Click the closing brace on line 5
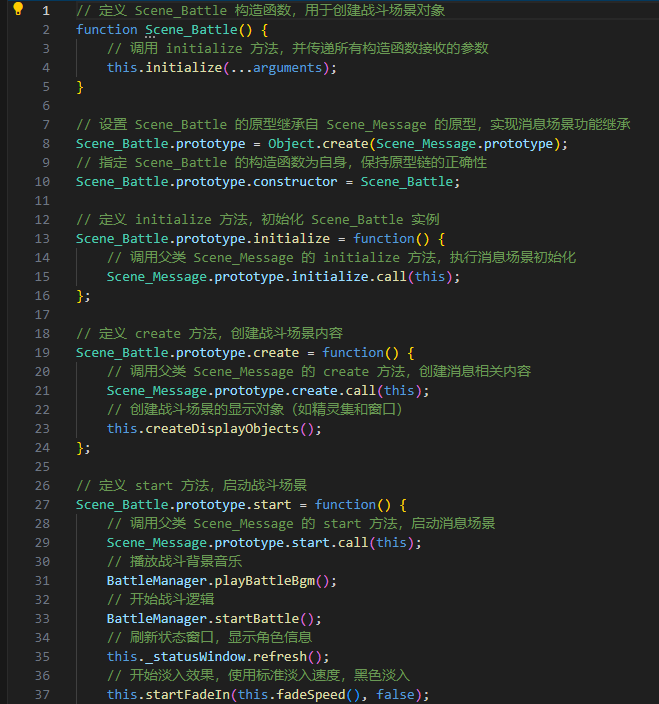 click(80, 87)
